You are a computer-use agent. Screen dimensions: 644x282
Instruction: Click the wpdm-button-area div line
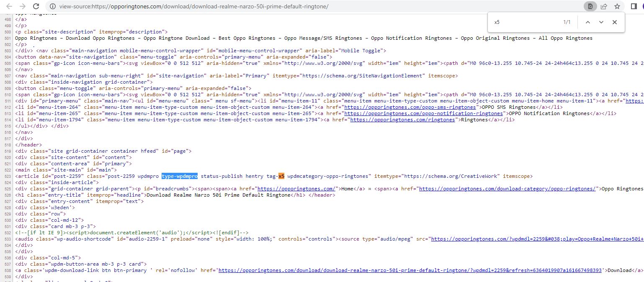point(81,264)
